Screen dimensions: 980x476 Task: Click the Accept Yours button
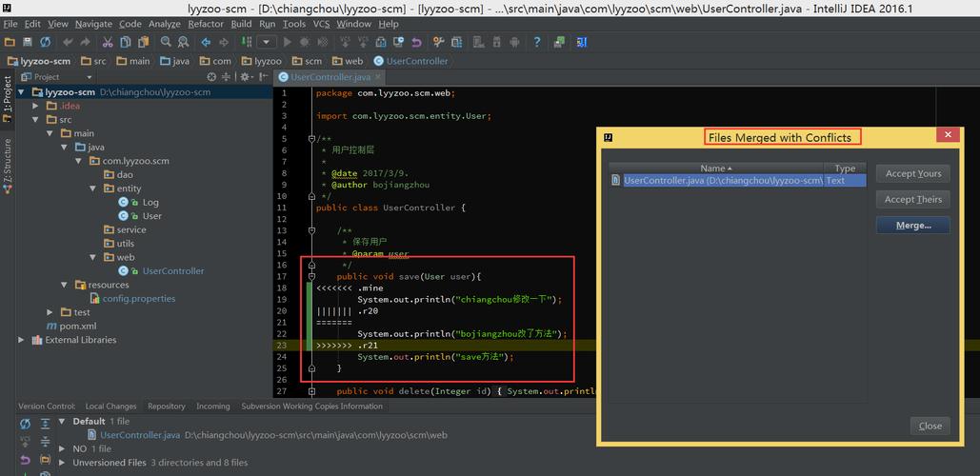pos(912,173)
